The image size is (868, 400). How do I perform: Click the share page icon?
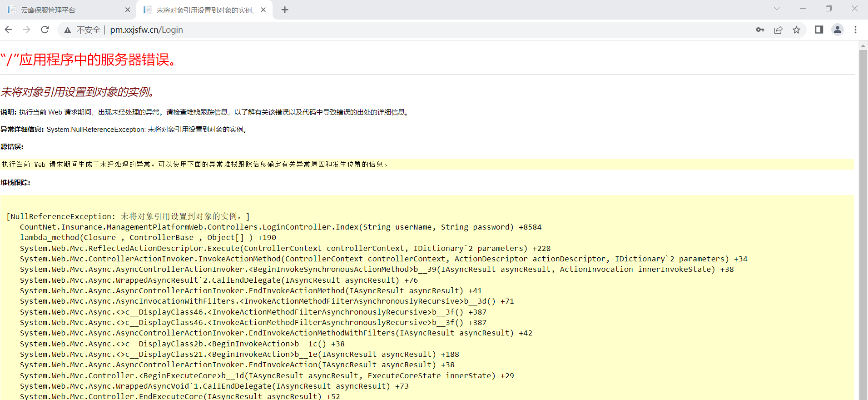[778, 30]
